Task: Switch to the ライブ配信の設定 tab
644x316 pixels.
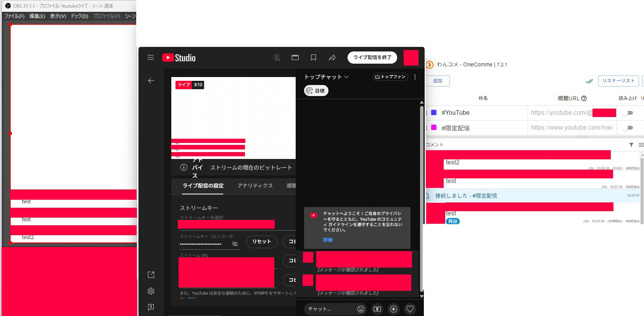Action: click(x=203, y=186)
